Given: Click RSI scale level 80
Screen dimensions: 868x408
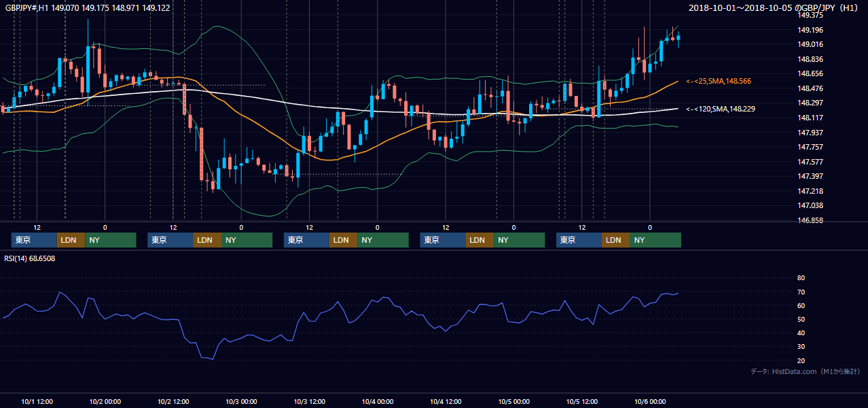Looking at the screenshot, I should point(801,278).
